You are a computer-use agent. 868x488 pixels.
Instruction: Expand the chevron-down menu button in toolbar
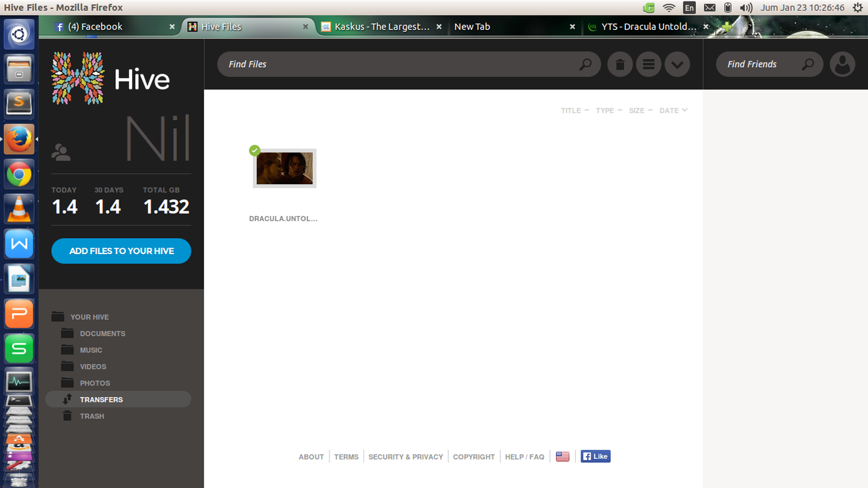[677, 64]
